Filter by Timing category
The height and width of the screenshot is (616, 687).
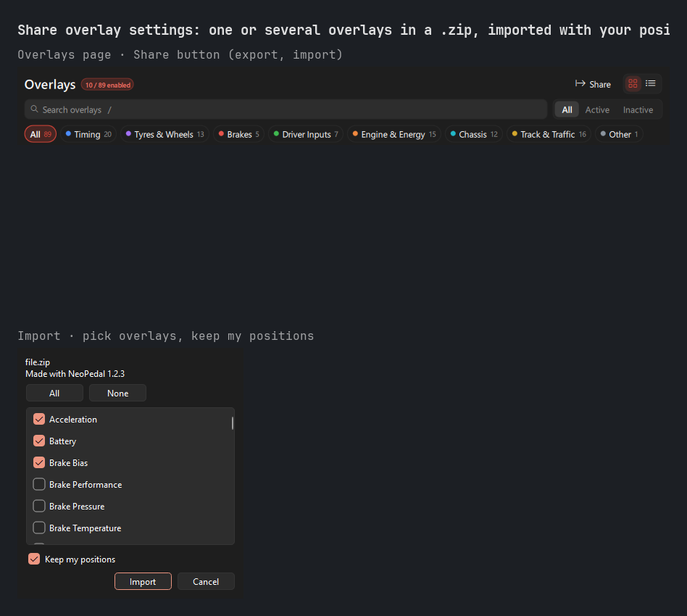(x=88, y=135)
